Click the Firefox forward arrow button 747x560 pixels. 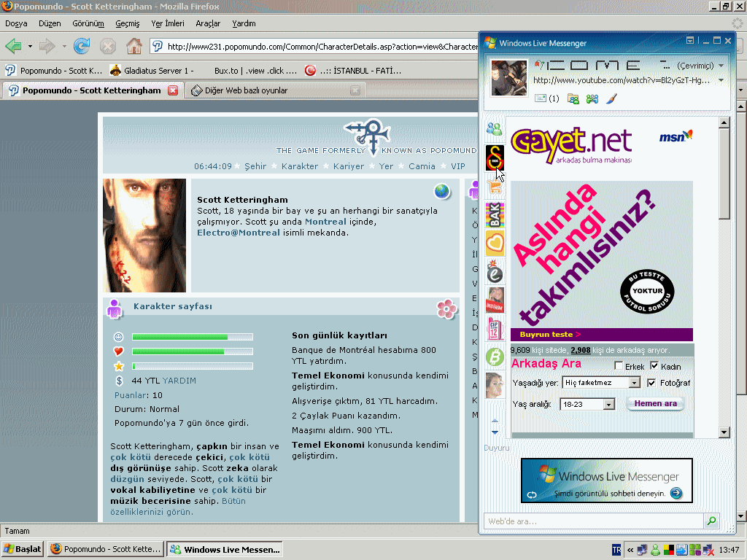tap(47, 46)
